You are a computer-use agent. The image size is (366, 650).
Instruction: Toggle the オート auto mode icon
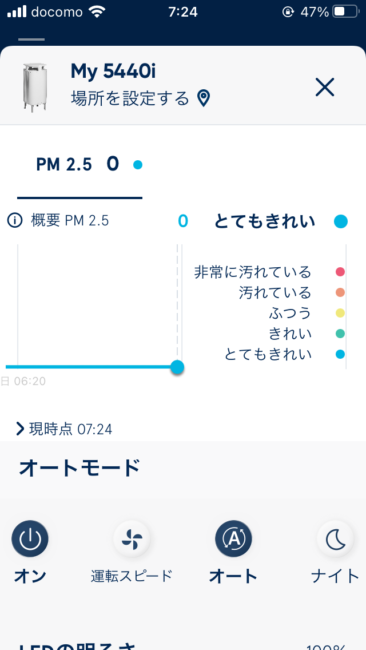pyautogui.click(x=234, y=538)
